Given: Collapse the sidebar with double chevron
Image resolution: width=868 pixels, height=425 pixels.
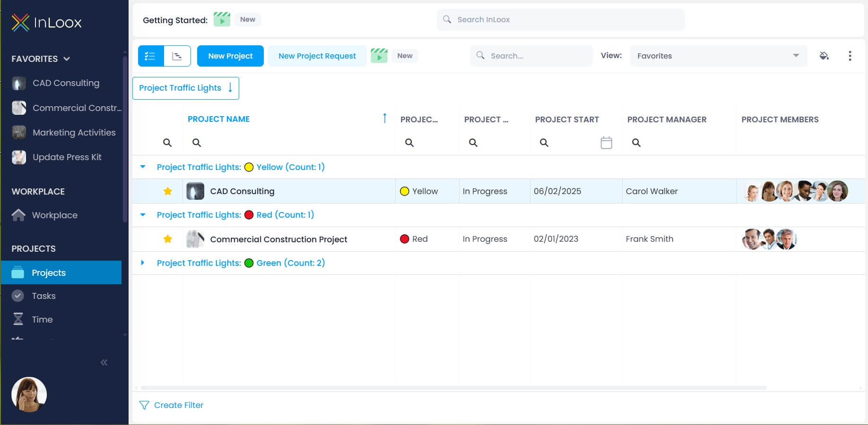Looking at the screenshot, I should click(104, 362).
